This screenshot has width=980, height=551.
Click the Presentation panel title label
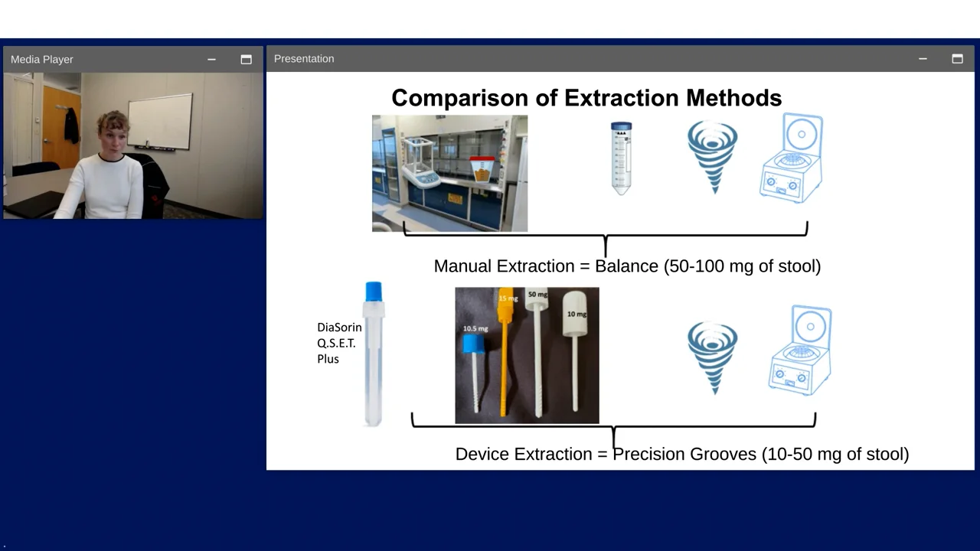[304, 58]
